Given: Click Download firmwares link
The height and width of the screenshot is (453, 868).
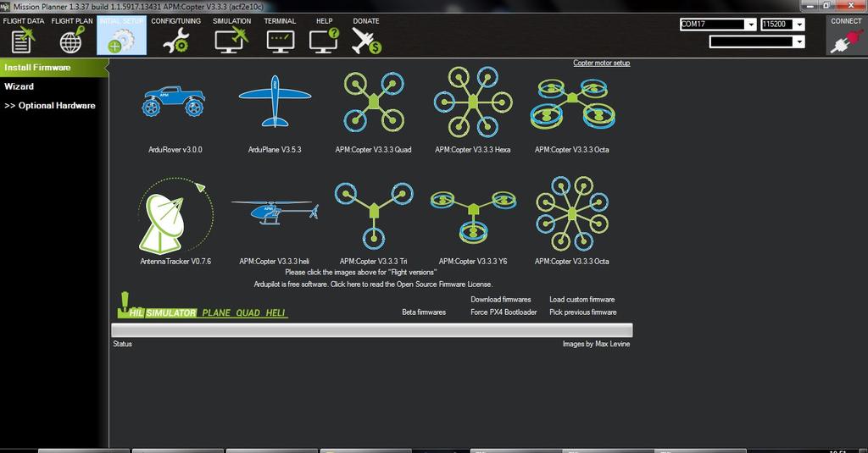Looking at the screenshot, I should point(500,299).
